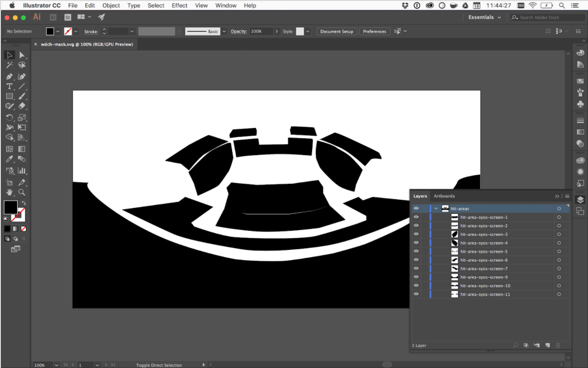588x368 pixels.
Task: Choose the Scale tool
Action: (x=22, y=118)
